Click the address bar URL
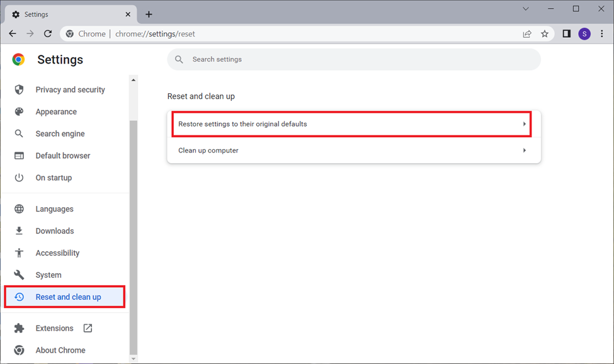The image size is (614, 364). click(x=154, y=34)
